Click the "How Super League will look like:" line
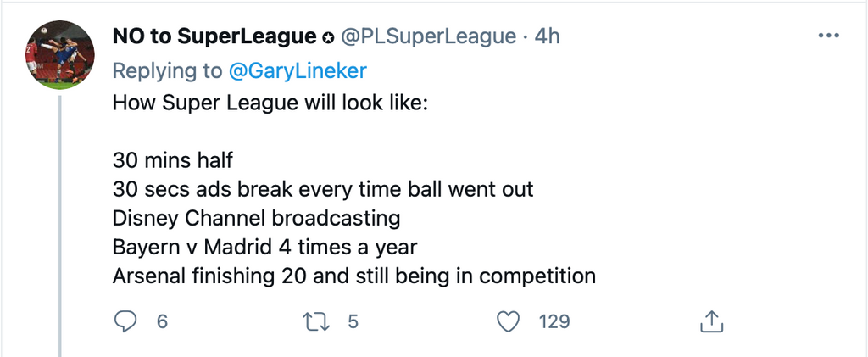Image resolution: width=868 pixels, height=357 pixels. pos(270,103)
